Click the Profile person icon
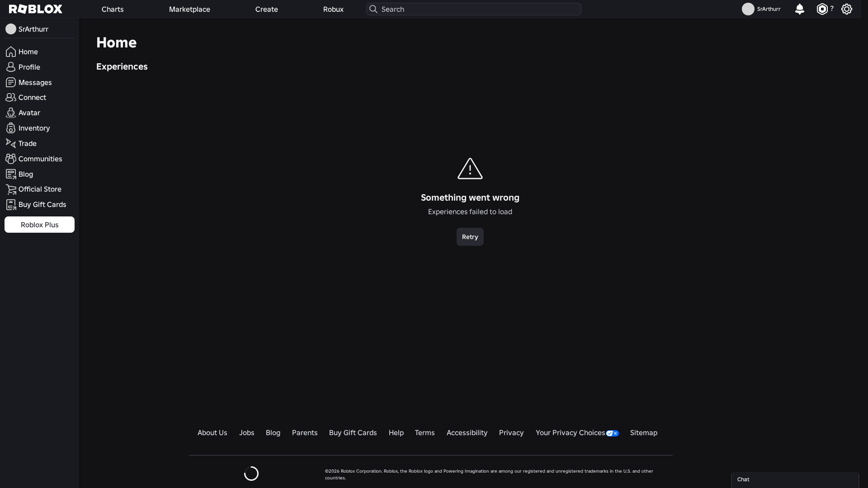The width and height of the screenshot is (868, 488). click(11, 67)
